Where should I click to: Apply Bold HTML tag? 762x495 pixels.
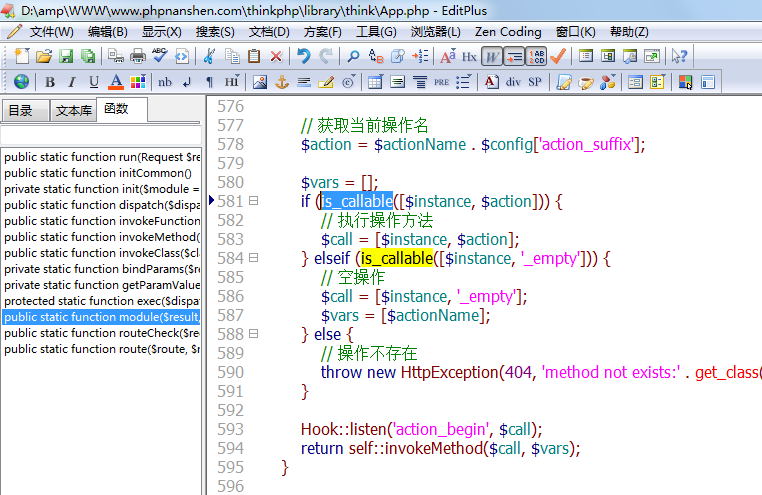pyautogui.click(x=50, y=82)
